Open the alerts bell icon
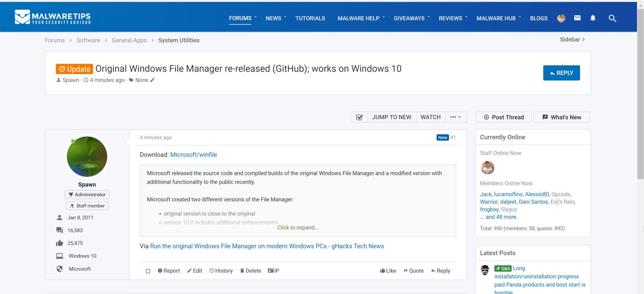The image size is (644, 294). pos(593,18)
